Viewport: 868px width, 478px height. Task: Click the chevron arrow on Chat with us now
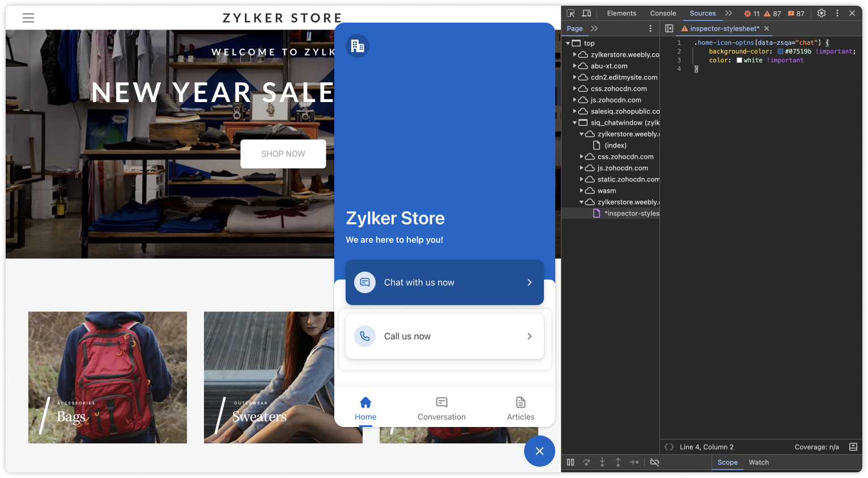(x=529, y=282)
